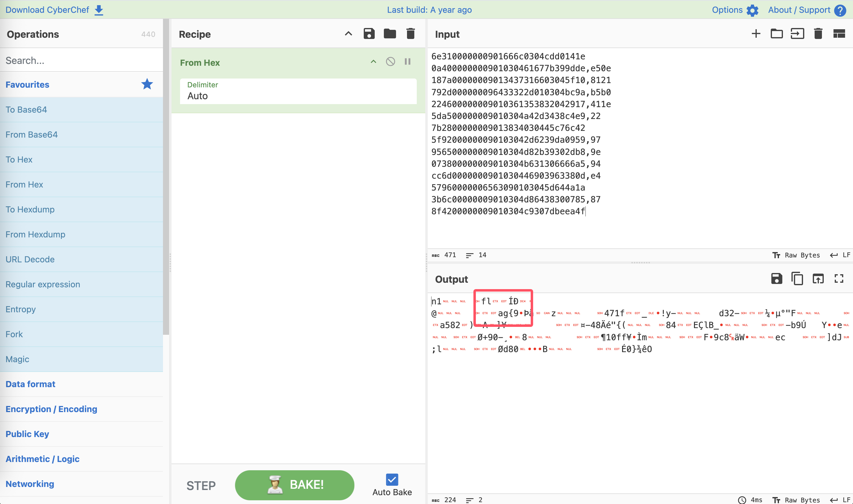Change output end of line sequence LF
Image resolution: width=853 pixels, height=504 pixels.
coord(841,500)
